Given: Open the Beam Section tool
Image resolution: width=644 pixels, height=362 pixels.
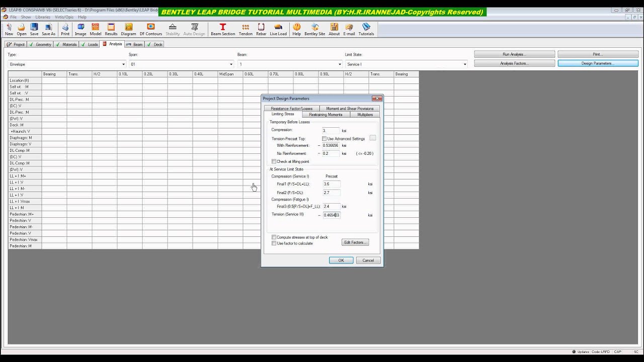Looking at the screenshot, I should pos(223,30).
